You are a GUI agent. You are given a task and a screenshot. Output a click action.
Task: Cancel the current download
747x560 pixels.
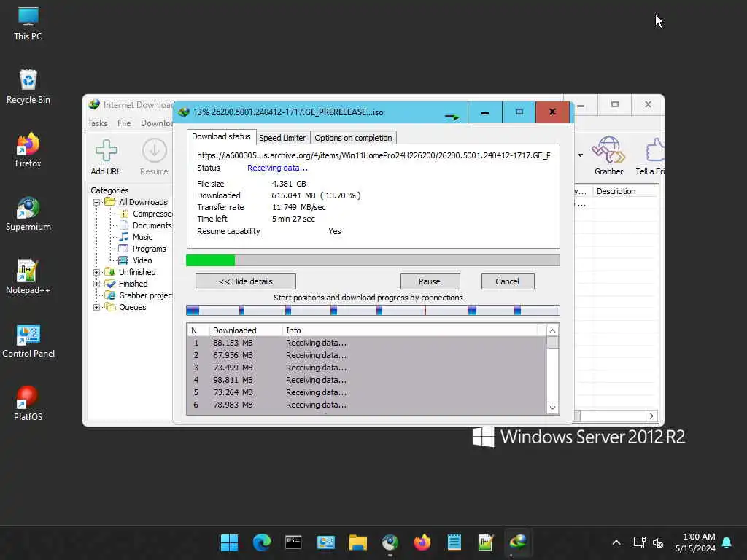pyautogui.click(x=508, y=281)
